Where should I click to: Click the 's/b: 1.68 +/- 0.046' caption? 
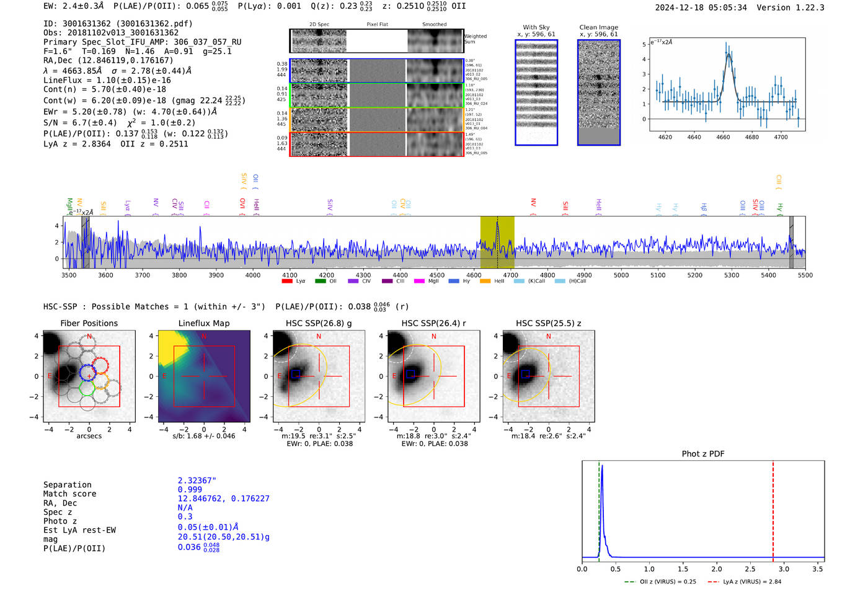[x=204, y=436]
